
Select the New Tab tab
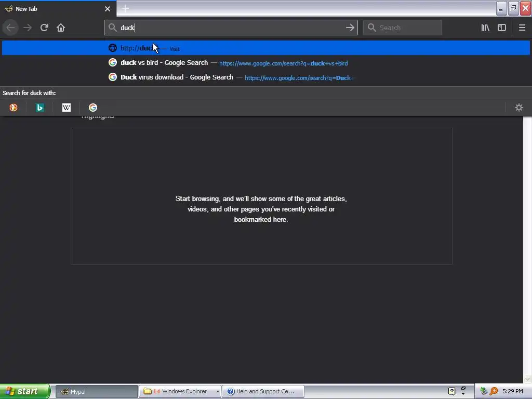pos(58,9)
